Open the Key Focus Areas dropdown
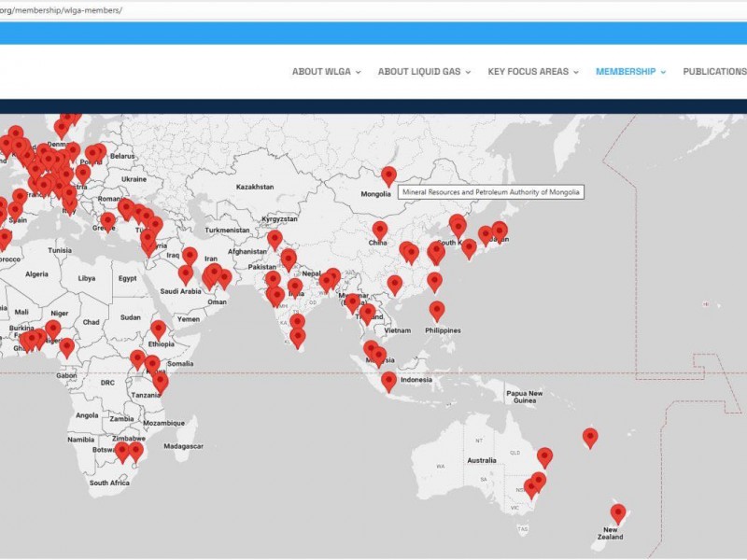Viewport: 747px width, 560px height. 533,72
